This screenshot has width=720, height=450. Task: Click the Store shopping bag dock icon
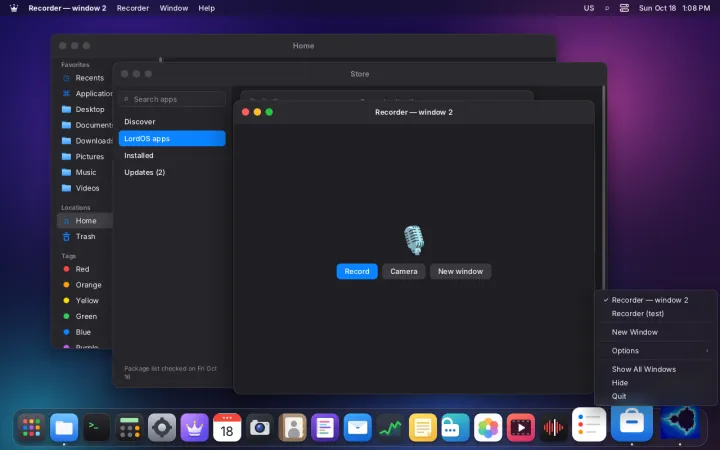coord(632,422)
